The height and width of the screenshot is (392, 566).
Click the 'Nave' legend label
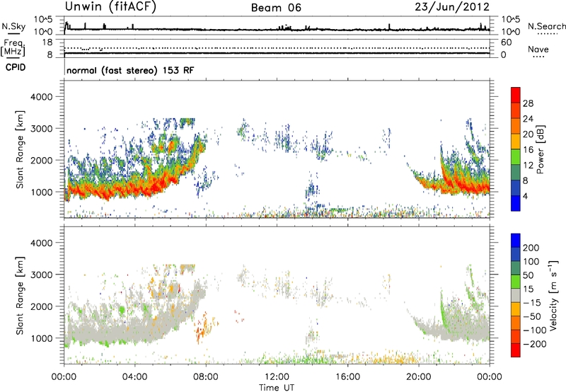point(538,50)
